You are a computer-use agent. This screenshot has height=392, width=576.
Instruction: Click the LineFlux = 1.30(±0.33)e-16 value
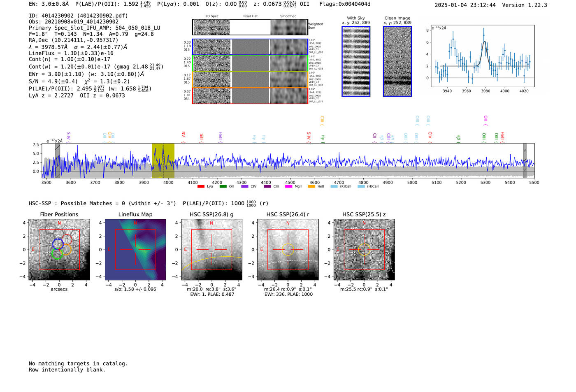point(71,53)
